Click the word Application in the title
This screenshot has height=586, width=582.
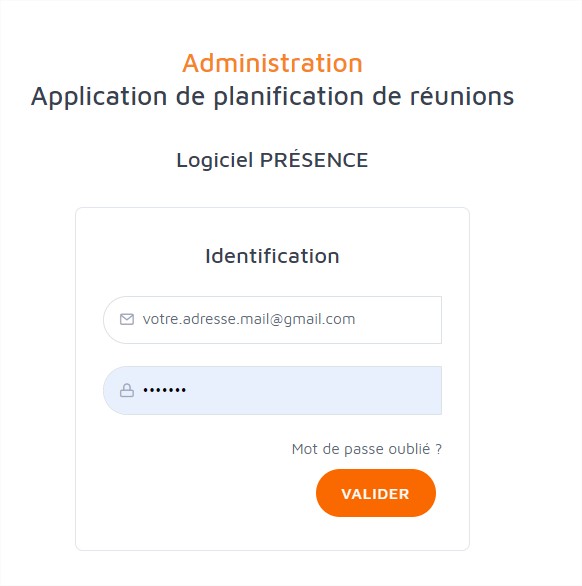point(99,96)
